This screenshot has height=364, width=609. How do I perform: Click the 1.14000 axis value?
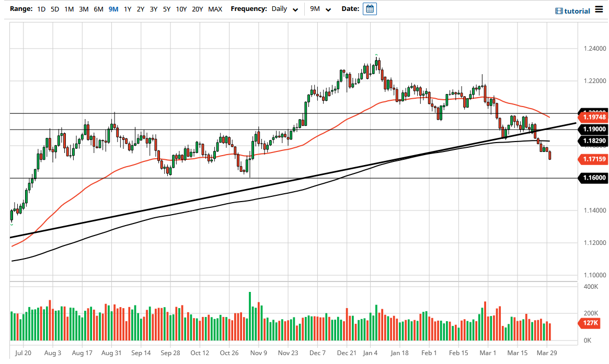(595, 210)
